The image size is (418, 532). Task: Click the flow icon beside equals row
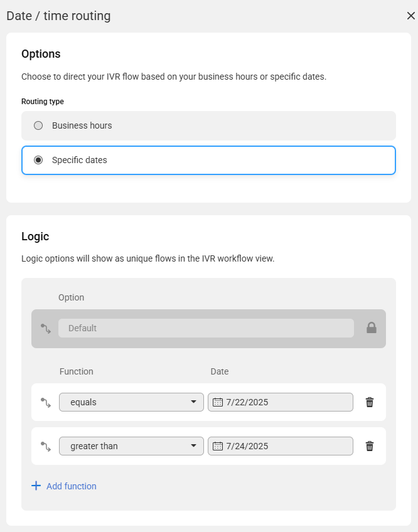46,403
